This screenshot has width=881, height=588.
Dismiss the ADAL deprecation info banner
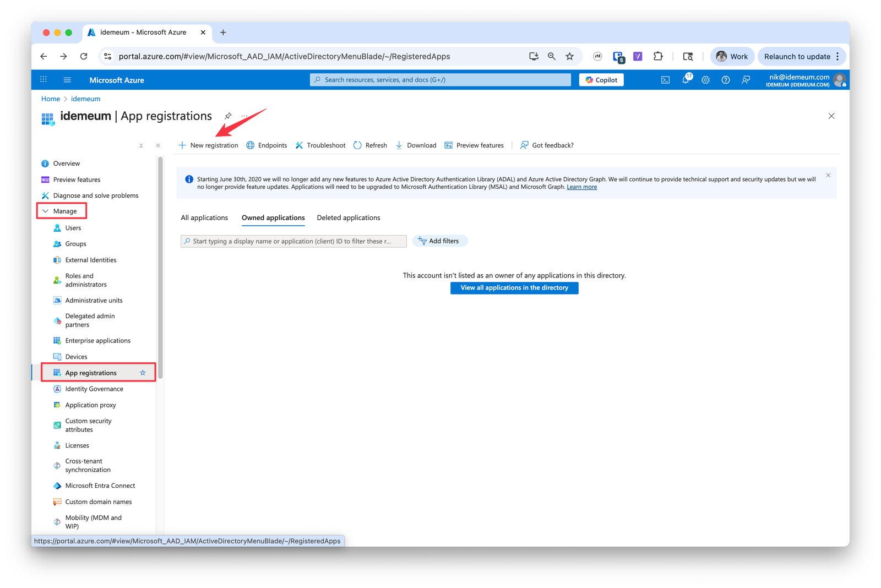tap(828, 175)
